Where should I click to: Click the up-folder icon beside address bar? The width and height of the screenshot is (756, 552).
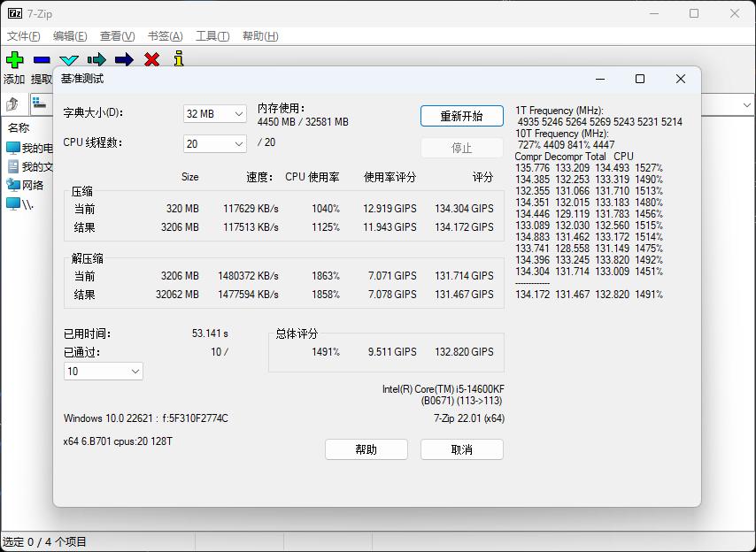(13, 104)
